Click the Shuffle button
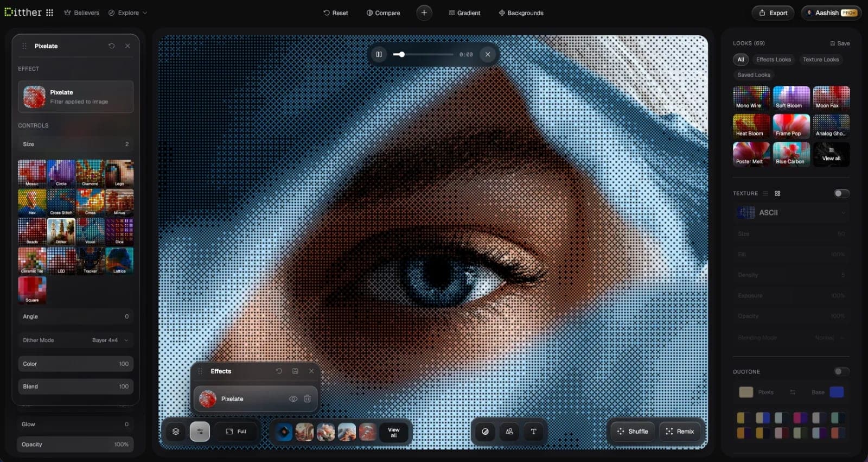The height and width of the screenshot is (462, 868). click(x=633, y=432)
